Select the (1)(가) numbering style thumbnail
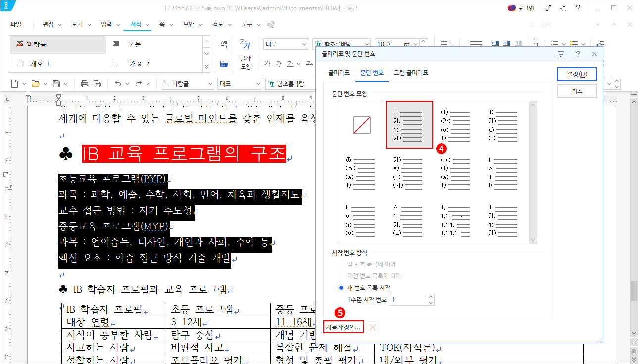Viewport: 638px width, 364px height. point(456,124)
